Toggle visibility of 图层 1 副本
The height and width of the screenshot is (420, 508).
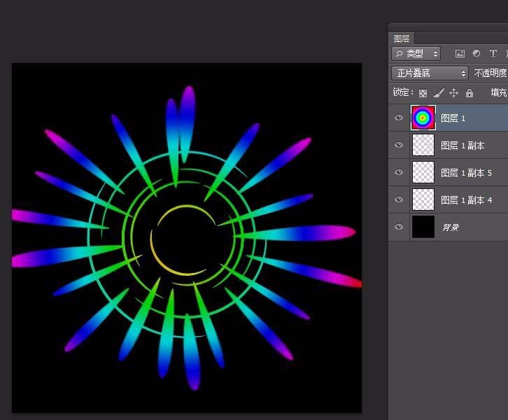coord(399,145)
